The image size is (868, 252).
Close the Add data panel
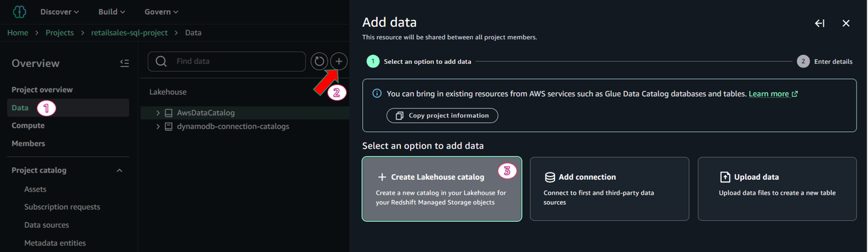846,23
